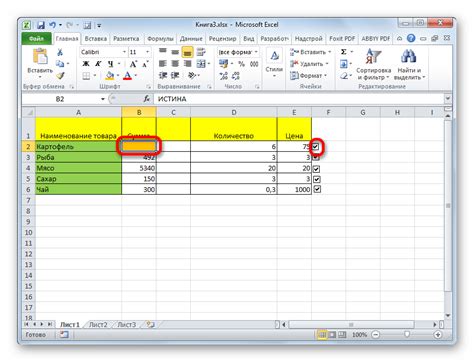474x362 pixels.
Task: Uncheck the checkbox in row 2 Картофель
Action: click(316, 146)
